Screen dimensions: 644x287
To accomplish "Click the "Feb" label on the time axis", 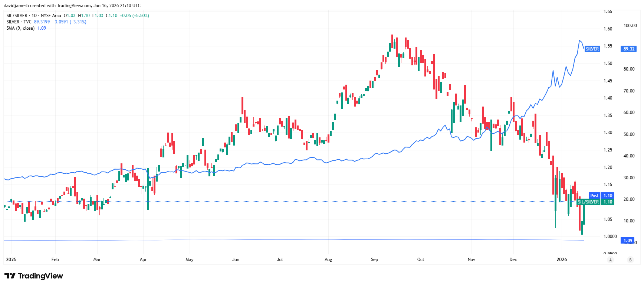I will coord(55,260).
